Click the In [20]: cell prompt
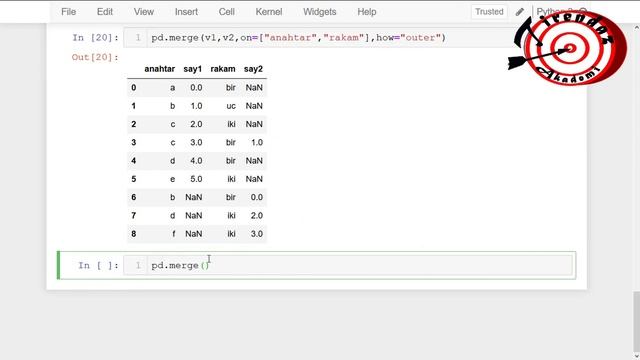640x360 pixels. [x=96, y=38]
